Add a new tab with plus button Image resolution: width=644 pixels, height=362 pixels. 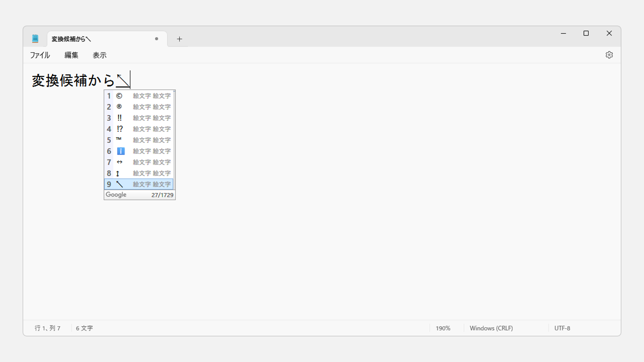[179, 39]
